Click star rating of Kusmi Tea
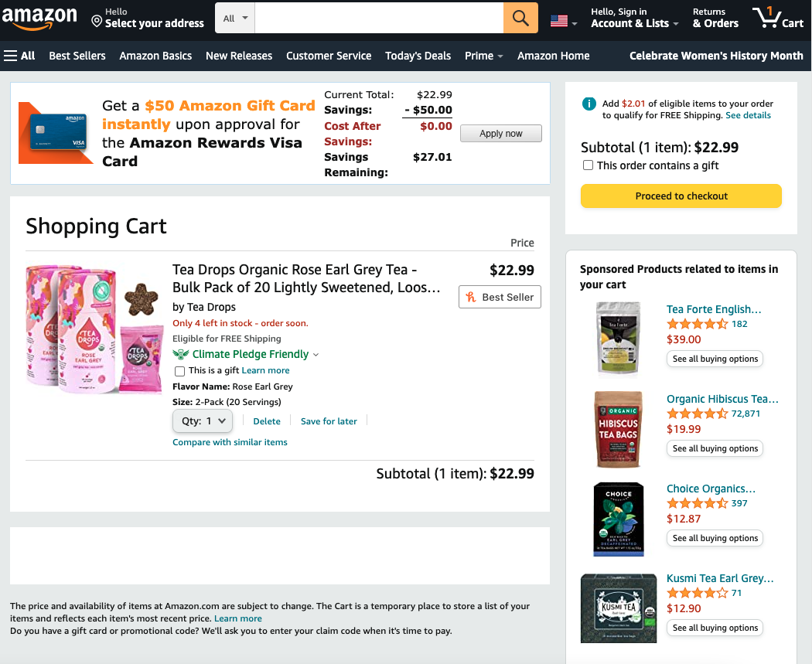The height and width of the screenshot is (664, 812). (x=697, y=593)
